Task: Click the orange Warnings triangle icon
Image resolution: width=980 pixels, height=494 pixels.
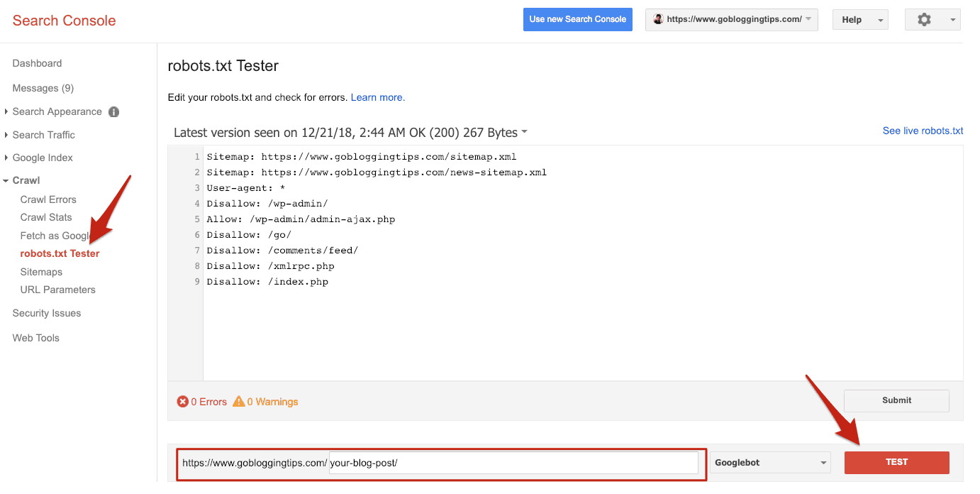Action: point(239,402)
